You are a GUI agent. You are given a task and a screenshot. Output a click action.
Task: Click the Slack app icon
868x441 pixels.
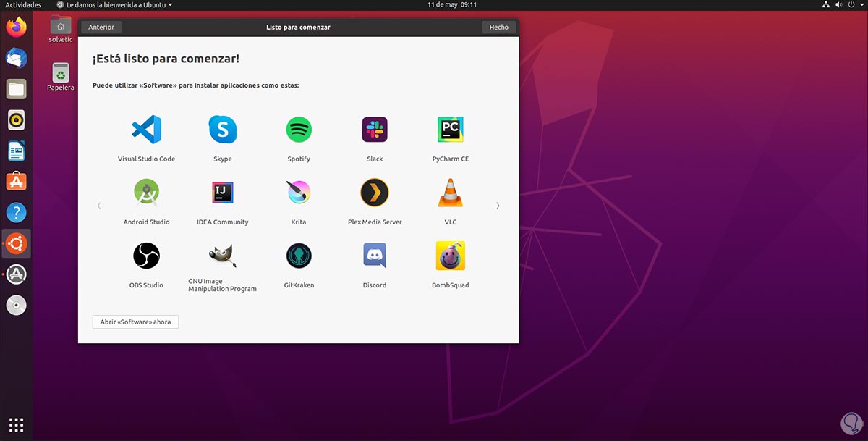pos(375,130)
